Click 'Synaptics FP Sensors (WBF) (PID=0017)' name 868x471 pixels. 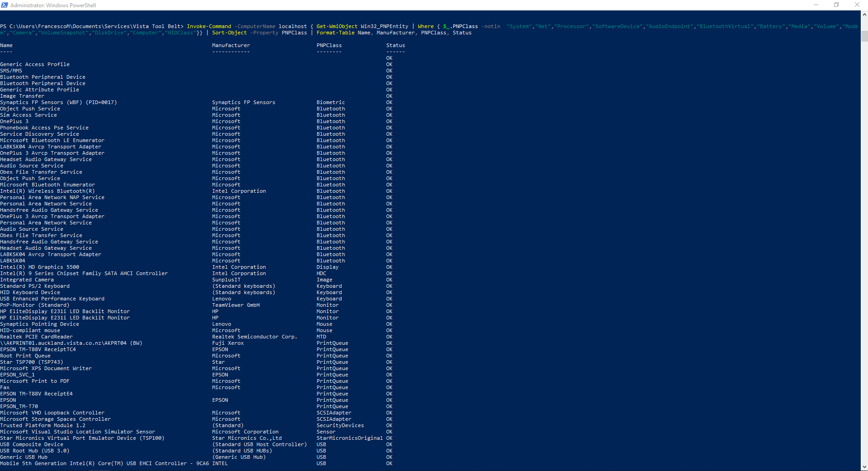point(58,102)
